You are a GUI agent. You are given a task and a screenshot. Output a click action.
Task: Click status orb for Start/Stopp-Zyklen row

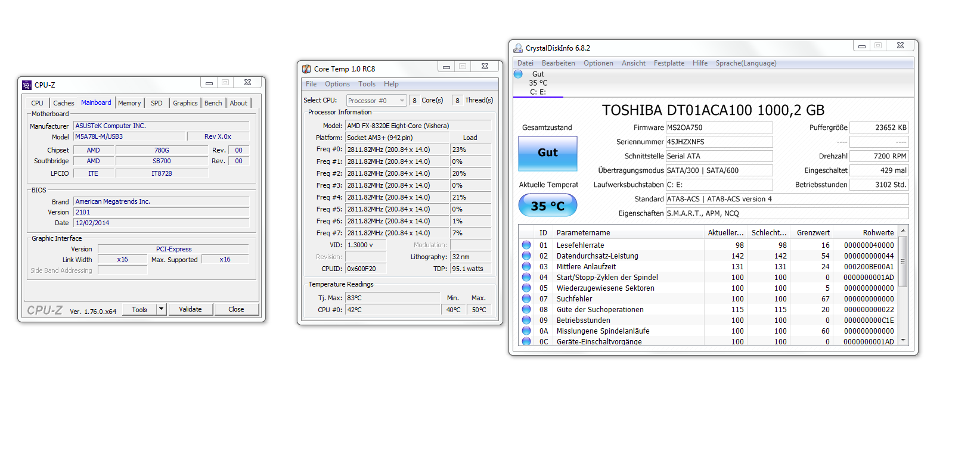(x=526, y=277)
